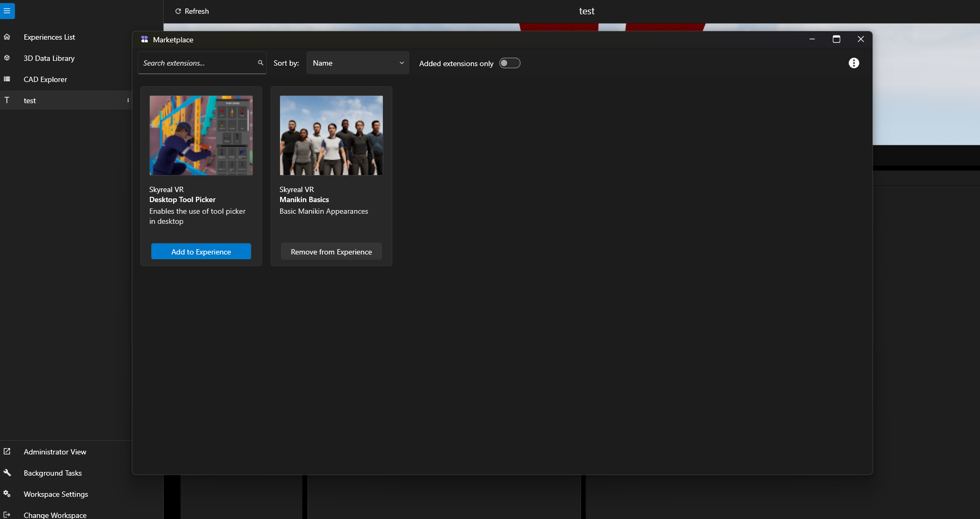Click the Background Tasks wrench icon
This screenshot has width=980, height=519.
coord(7,473)
